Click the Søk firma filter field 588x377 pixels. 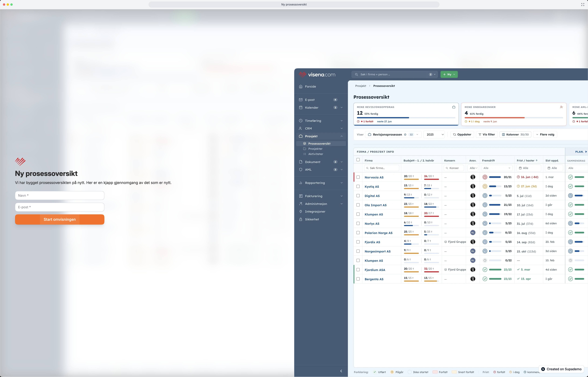coord(382,168)
